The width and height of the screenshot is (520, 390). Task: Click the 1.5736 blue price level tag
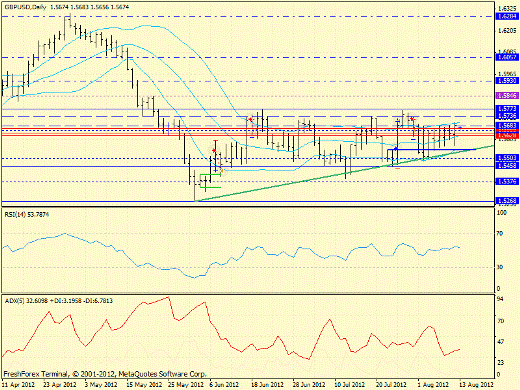click(507, 116)
